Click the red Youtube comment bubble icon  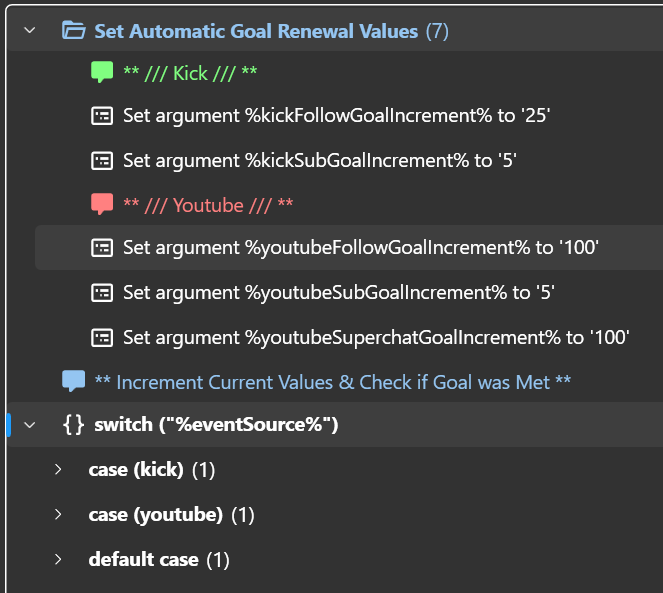pos(102,205)
